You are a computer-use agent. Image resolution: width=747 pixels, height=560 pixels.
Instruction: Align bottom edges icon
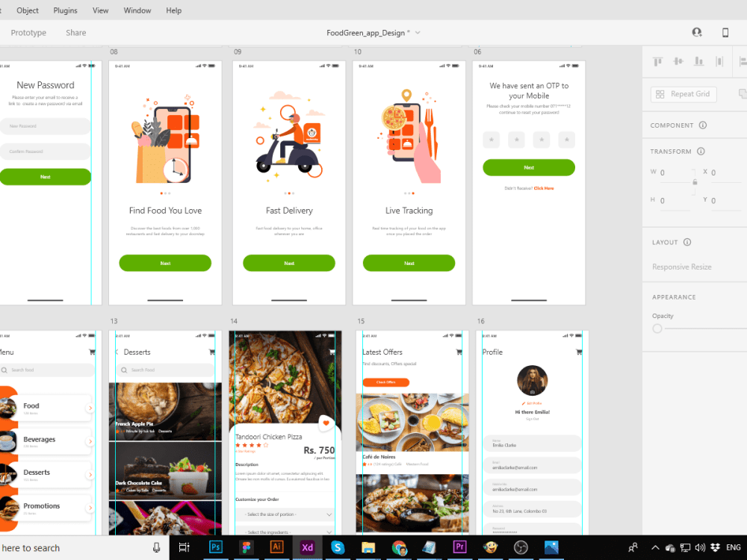pyautogui.click(x=699, y=61)
